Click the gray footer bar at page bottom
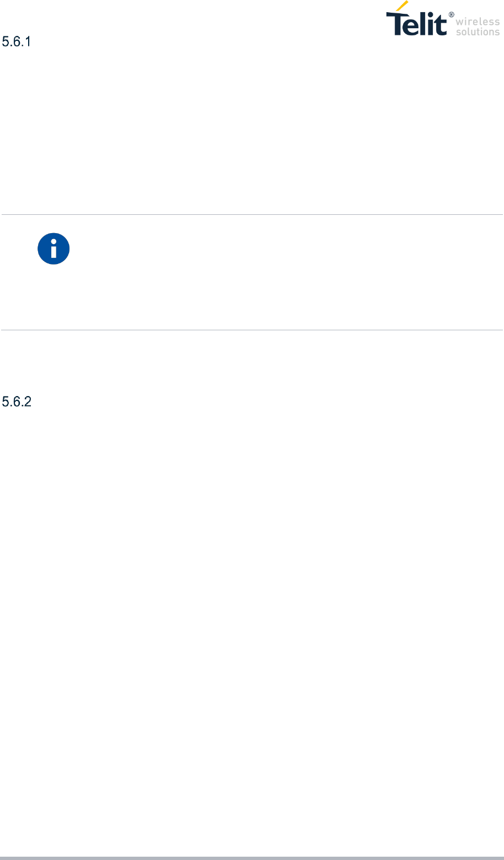 tap(252, 858)
